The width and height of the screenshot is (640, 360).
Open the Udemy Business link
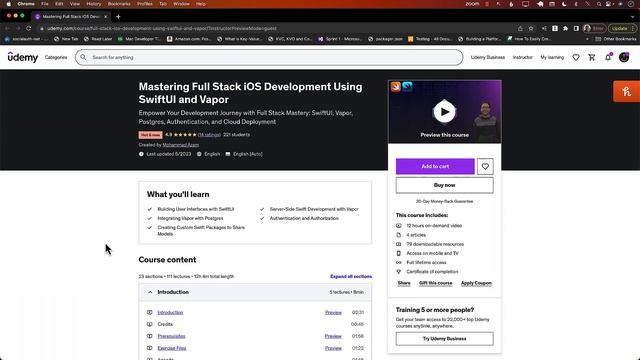(488, 58)
